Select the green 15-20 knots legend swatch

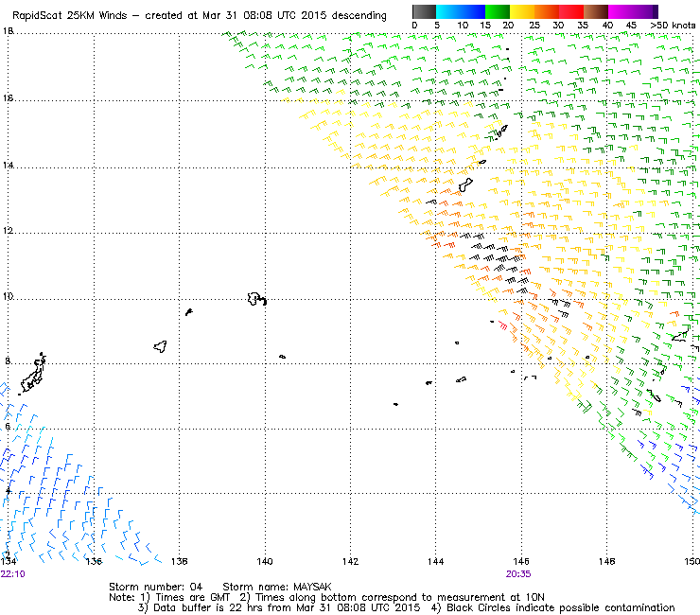click(x=498, y=11)
